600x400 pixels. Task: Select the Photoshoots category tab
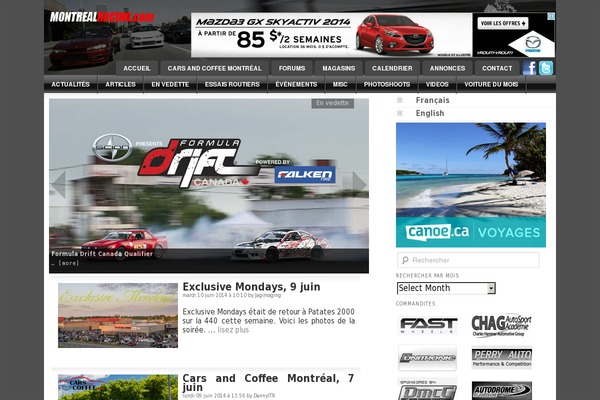click(387, 84)
